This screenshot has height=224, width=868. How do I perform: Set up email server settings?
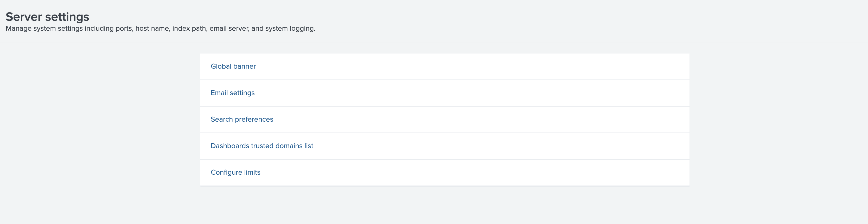tap(233, 93)
